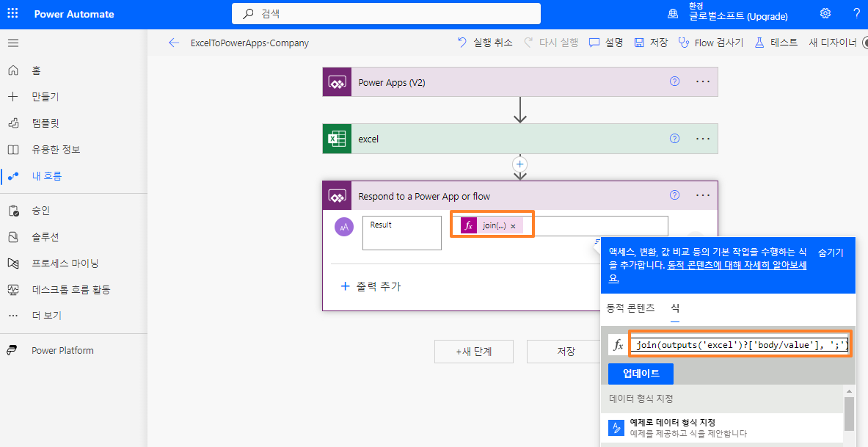The height and width of the screenshot is (447, 868).
Task: Click 설명 comments in toolbar
Action: pyautogui.click(x=605, y=43)
